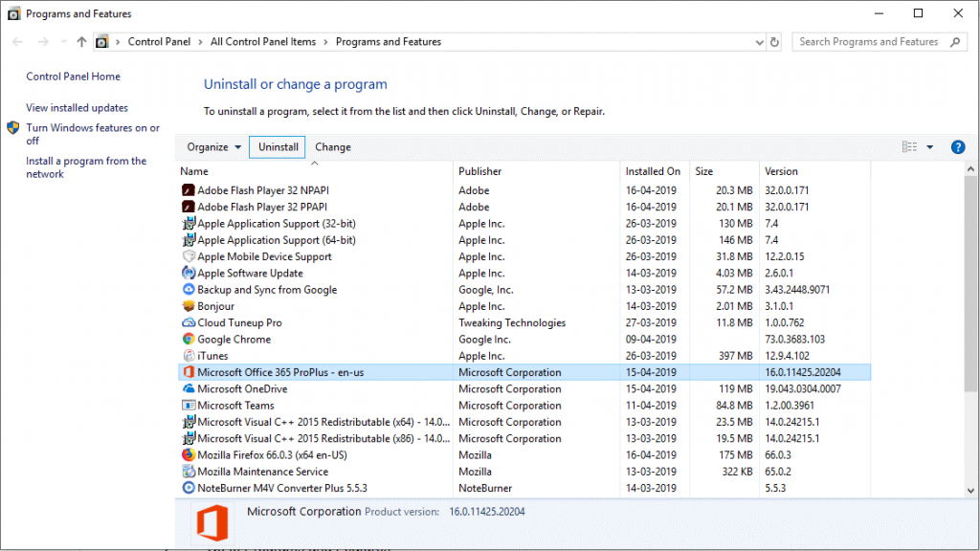Open Turn Windows features on or off
The width and height of the screenshot is (980, 551).
click(x=93, y=134)
